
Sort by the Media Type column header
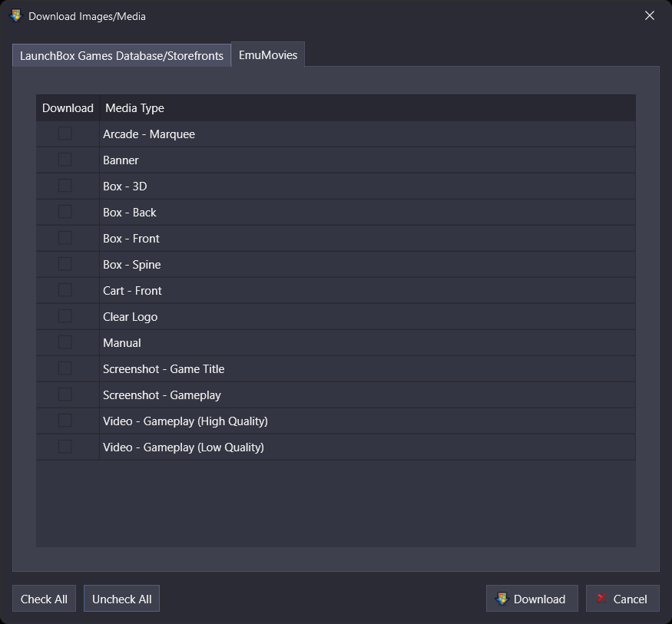coord(134,108)
